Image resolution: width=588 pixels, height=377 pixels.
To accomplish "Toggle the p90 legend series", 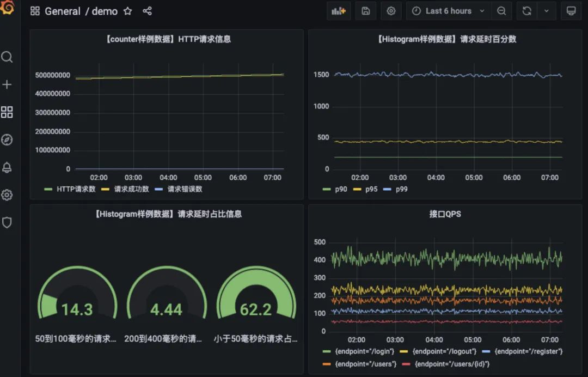I will point(341,189).
